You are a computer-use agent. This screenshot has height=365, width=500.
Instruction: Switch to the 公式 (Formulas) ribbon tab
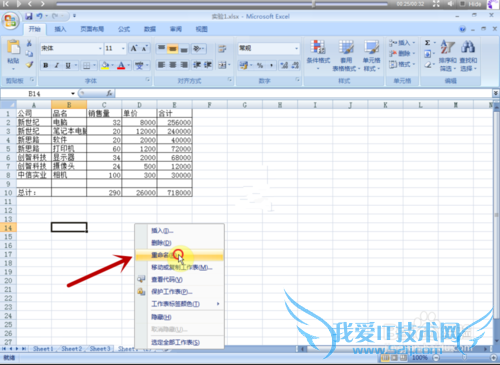pyautogui.click(x=124, y=29)
